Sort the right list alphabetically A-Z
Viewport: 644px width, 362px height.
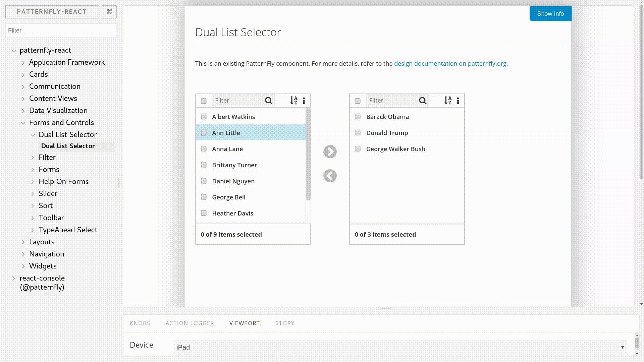pyautogui.click(x=448, y=101)
